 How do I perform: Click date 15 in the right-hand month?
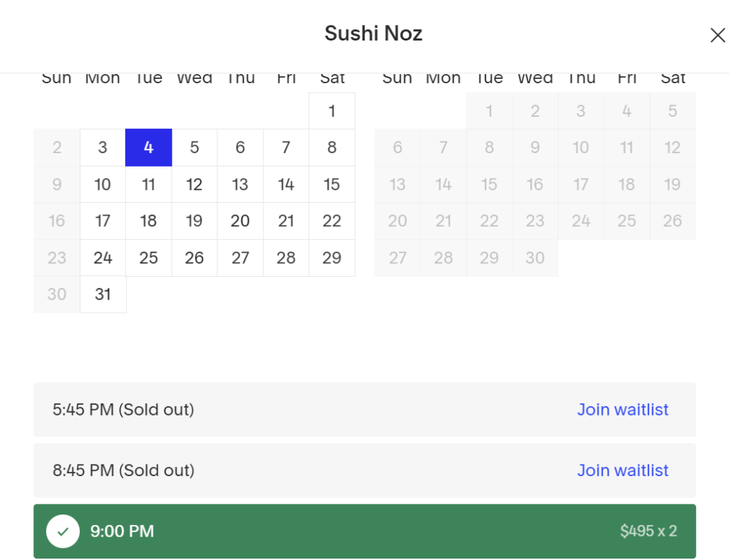click(x=489, y=184)
